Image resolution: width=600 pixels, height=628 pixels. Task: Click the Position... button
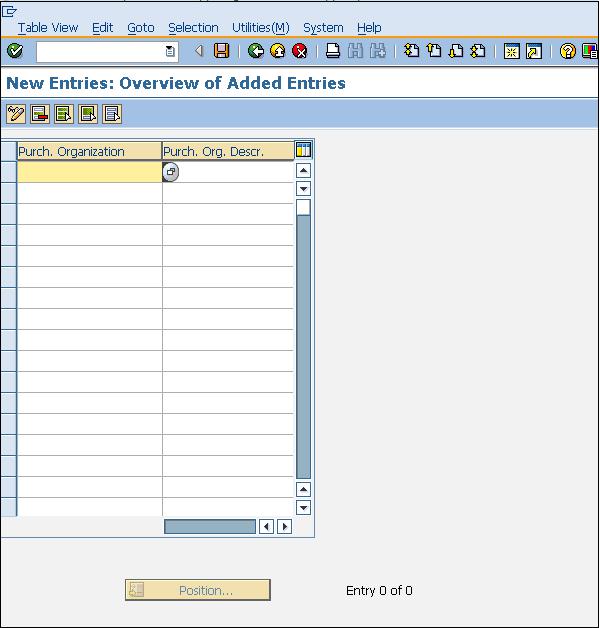pos(198,590)
